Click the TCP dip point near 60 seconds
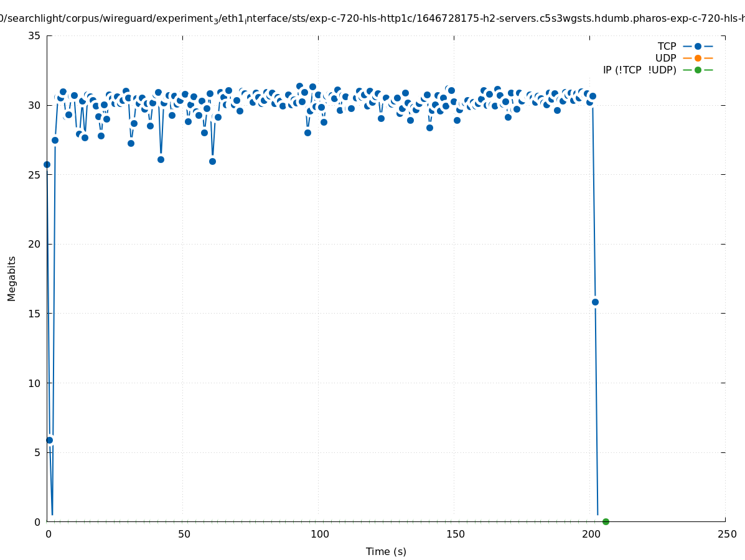The width and height of the screenshot is (745, 560). click(x=212, y=161)
